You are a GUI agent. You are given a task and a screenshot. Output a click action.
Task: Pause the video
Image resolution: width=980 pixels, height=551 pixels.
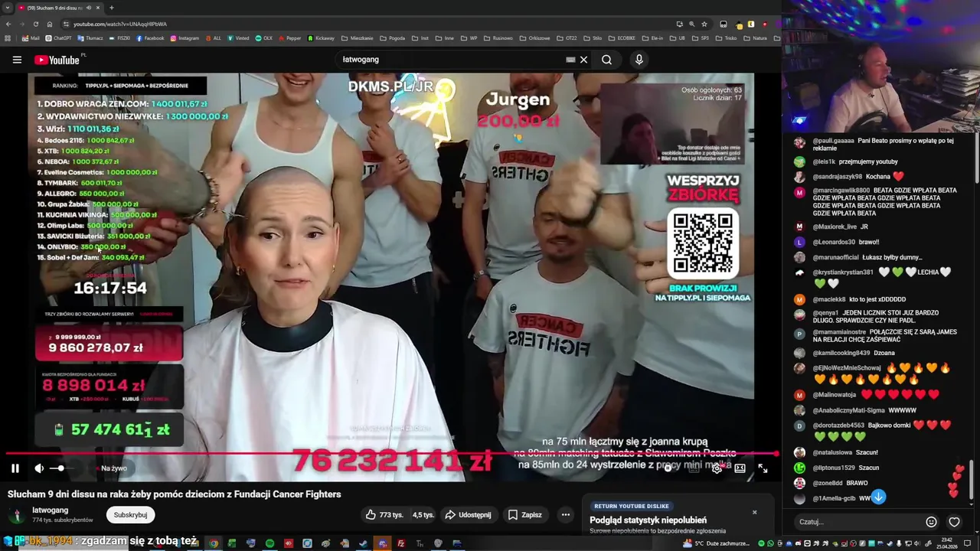[x=15, y=468]
